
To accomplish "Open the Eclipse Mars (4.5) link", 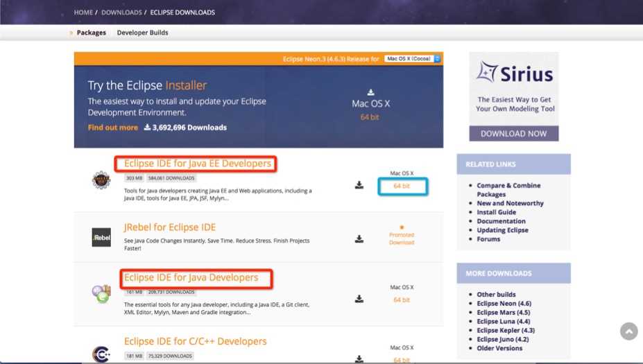I will (x=504, y=313).
